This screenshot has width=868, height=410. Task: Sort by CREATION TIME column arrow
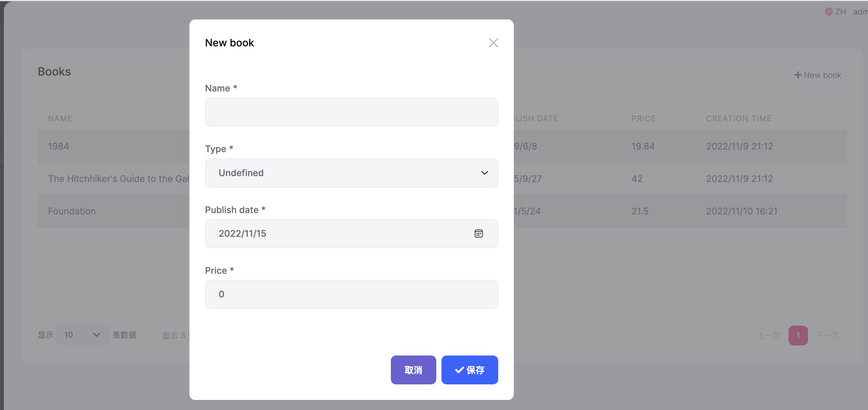pos(780,118)
